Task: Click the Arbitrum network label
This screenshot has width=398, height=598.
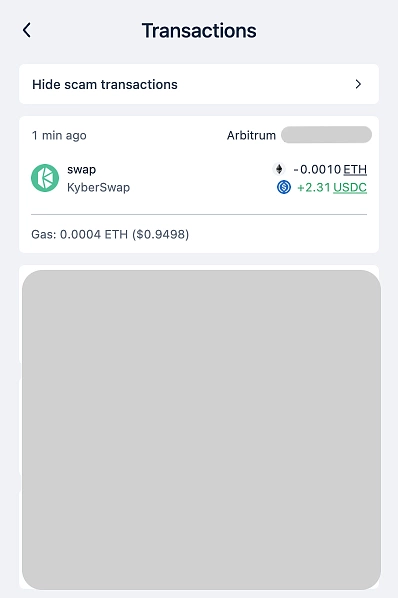Action: click(251, 135)
